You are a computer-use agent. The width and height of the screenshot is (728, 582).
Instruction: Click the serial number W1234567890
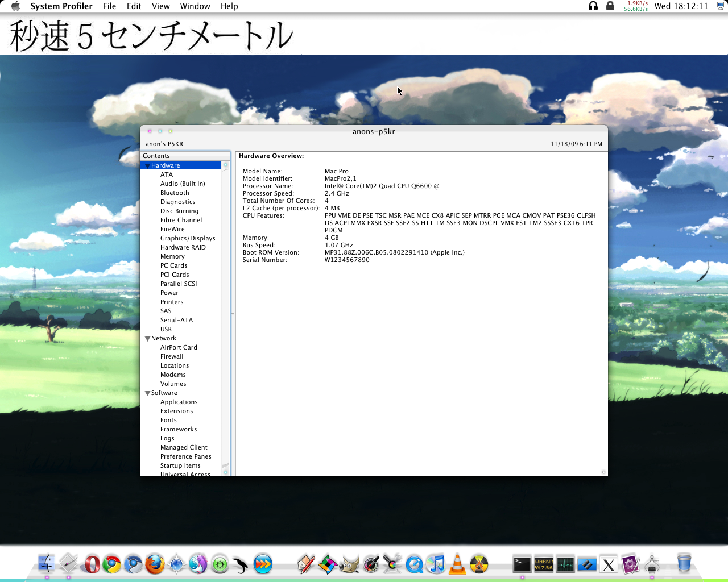pyautogui.click(x=347, y=260)
